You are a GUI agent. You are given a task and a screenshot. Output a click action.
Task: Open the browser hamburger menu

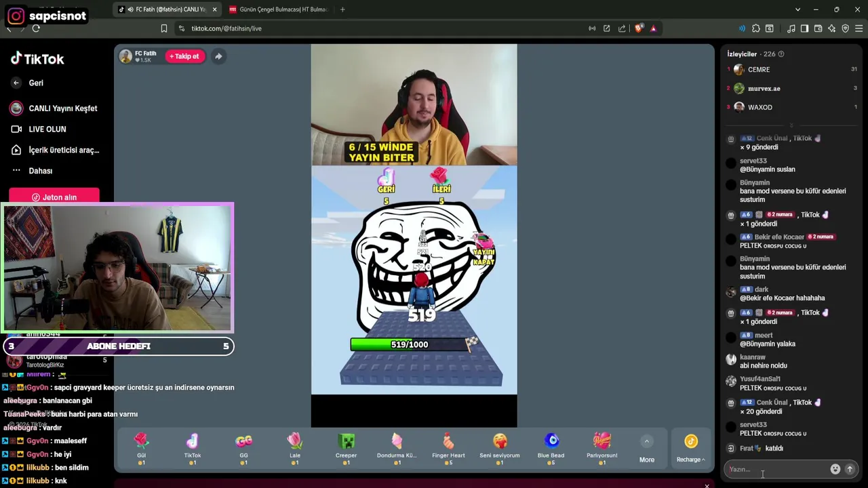859,28
